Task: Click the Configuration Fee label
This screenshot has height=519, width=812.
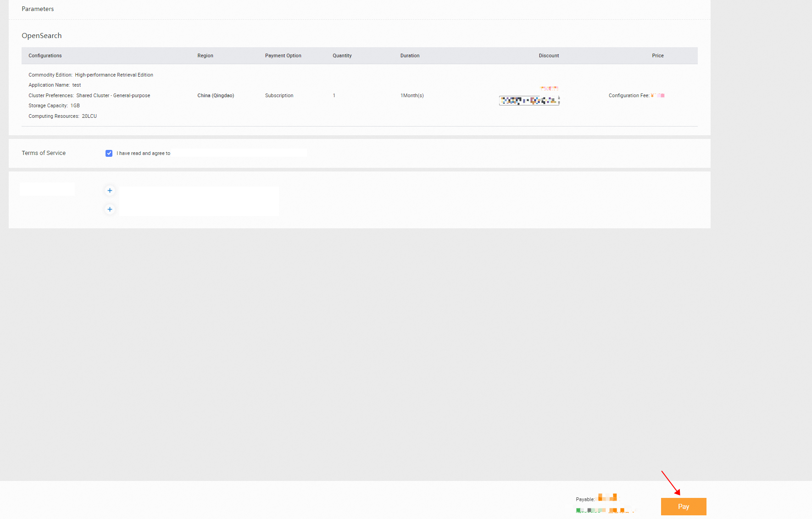Action: click(x=629, y=95)
